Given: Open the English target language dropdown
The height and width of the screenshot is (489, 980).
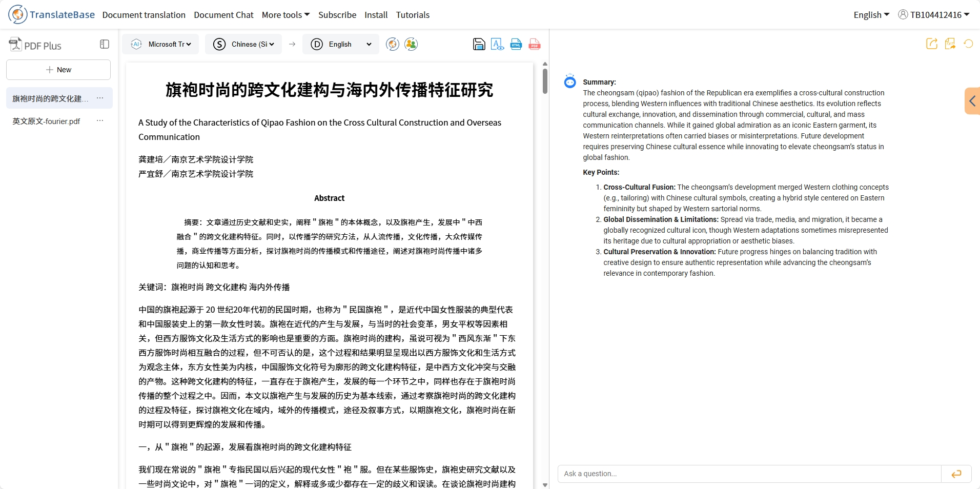Looking at the screenshot, I should tap(350, 44).
